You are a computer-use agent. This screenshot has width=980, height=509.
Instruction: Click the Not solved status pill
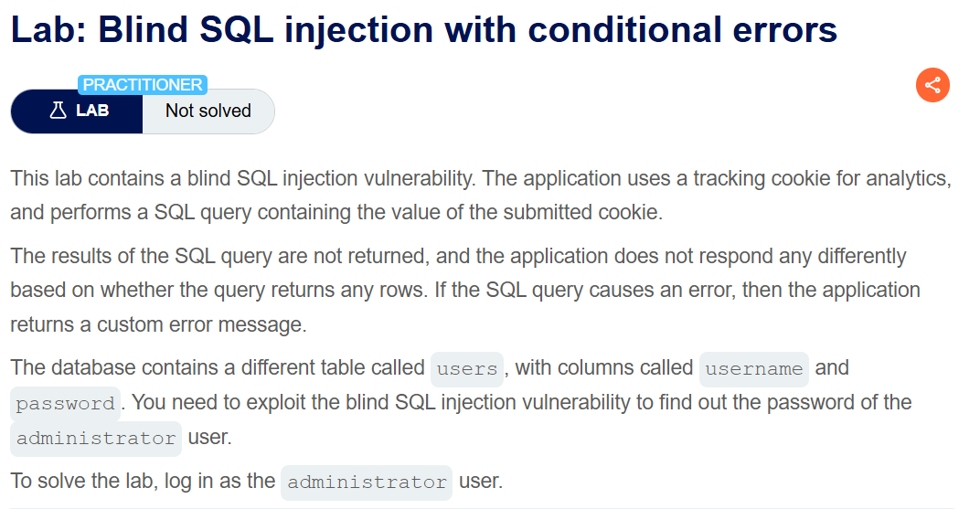click(208, 111)
